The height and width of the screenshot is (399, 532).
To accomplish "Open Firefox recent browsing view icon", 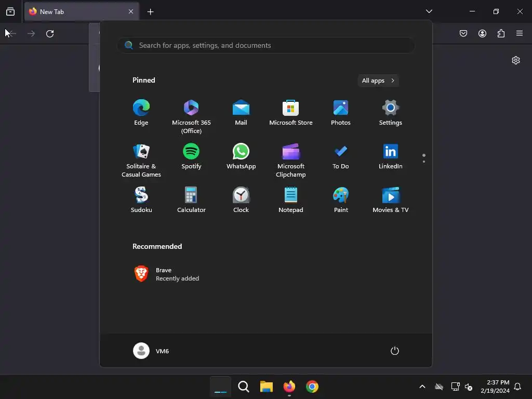I will 10,11.
